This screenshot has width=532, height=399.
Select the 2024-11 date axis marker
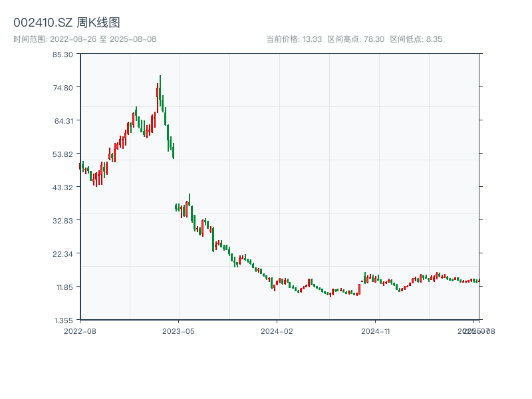[x=376, y=331]
